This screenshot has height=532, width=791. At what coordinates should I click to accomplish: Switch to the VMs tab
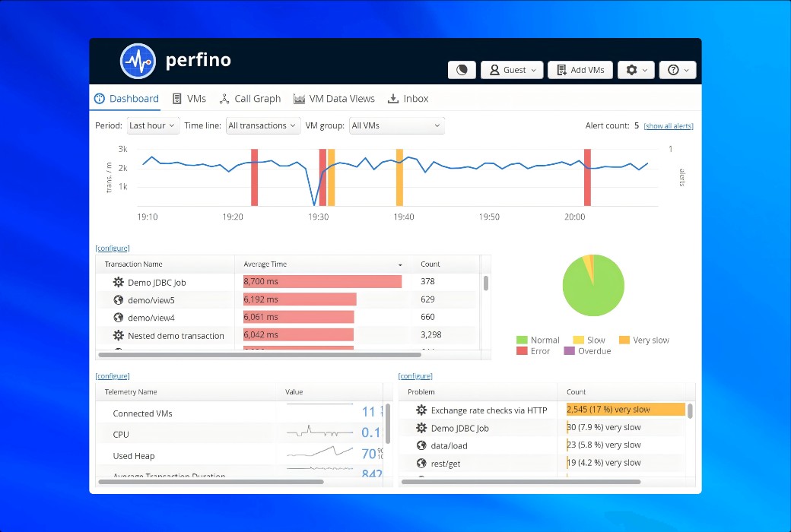point(189,98)
